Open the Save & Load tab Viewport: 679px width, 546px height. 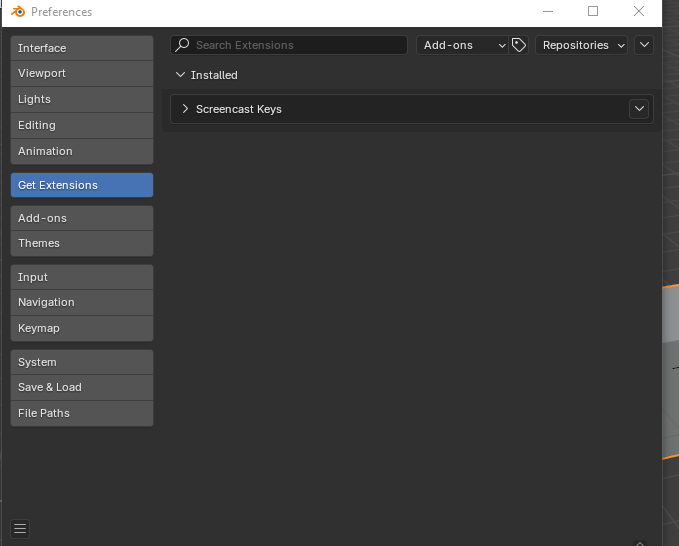click(x=82, y=388)
